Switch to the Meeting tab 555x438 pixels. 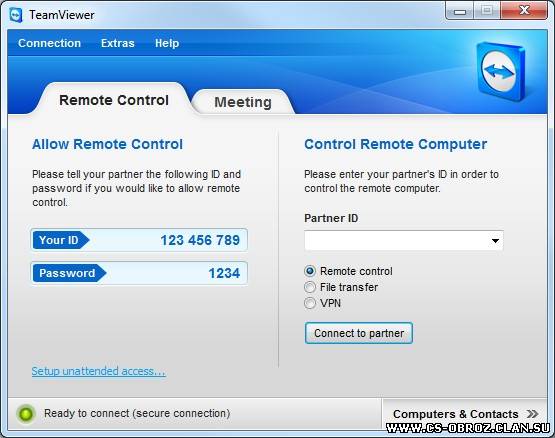[243, 102]
